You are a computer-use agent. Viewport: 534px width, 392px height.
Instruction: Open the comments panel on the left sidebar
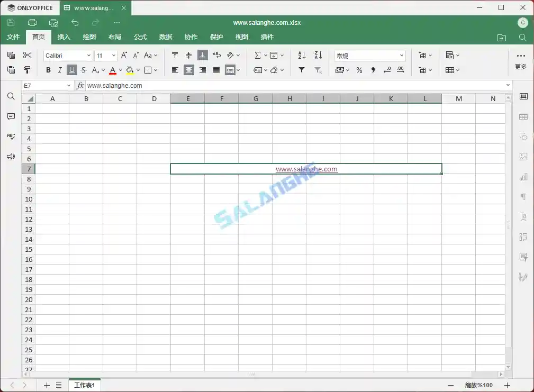[x=11, y=116]
